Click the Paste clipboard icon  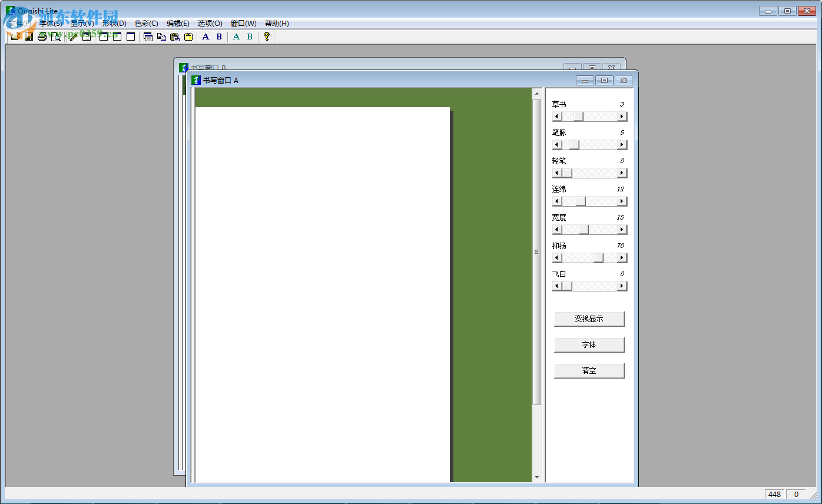point(175,37)
